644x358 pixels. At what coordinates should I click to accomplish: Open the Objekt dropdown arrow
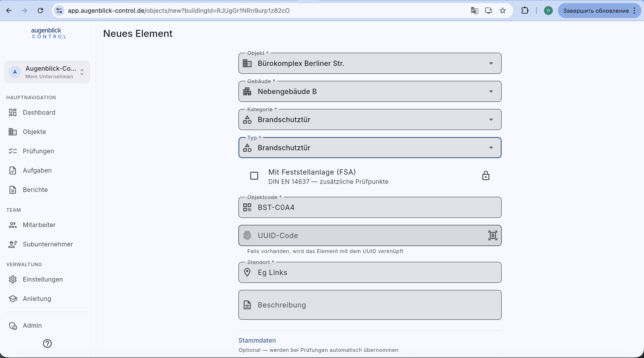(x=491, y=63)
